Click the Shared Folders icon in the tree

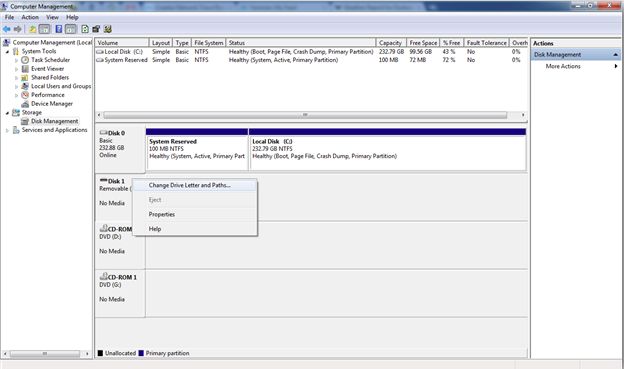coord(25,77)
